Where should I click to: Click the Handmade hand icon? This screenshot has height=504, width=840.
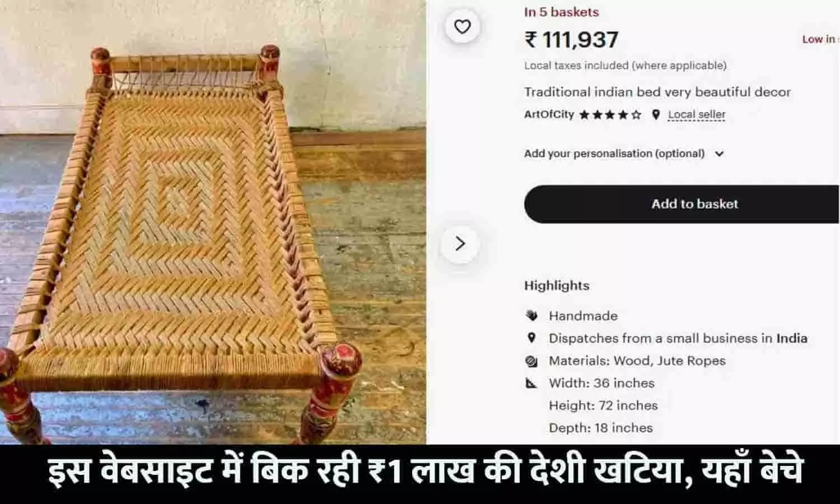[531, 315]
